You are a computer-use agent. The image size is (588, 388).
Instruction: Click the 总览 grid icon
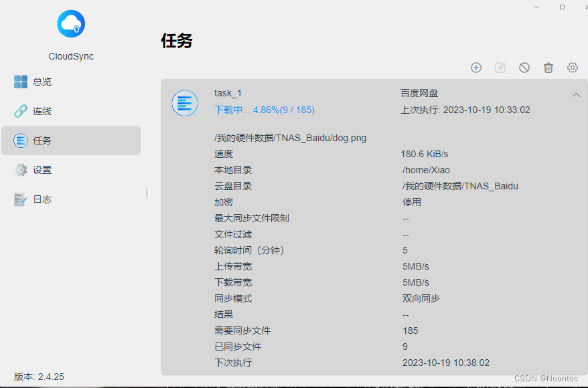21,82
